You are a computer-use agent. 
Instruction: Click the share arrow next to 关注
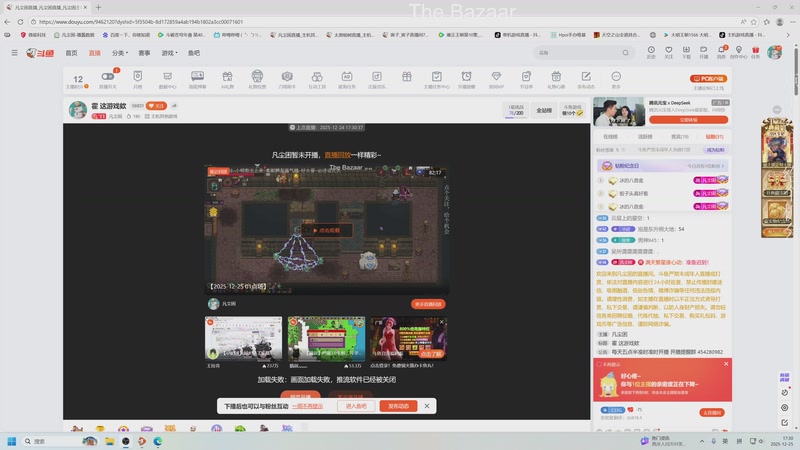point(174,106)
